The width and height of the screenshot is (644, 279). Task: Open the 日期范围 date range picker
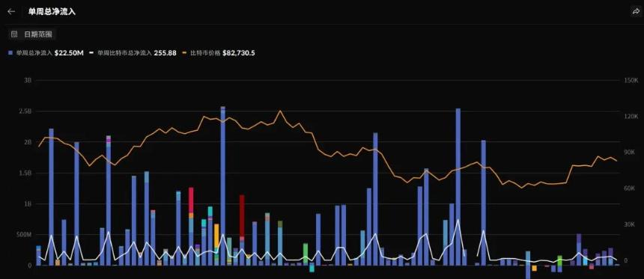pos(32,34)
